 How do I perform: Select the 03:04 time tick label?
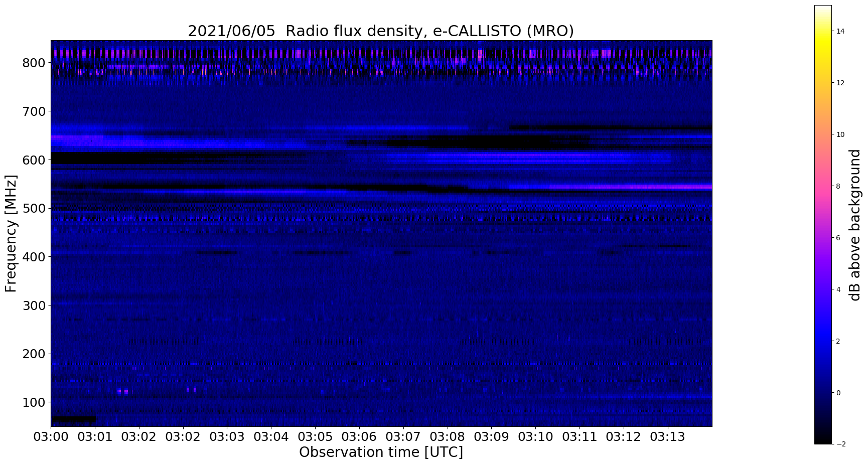(x=271, y=436)
